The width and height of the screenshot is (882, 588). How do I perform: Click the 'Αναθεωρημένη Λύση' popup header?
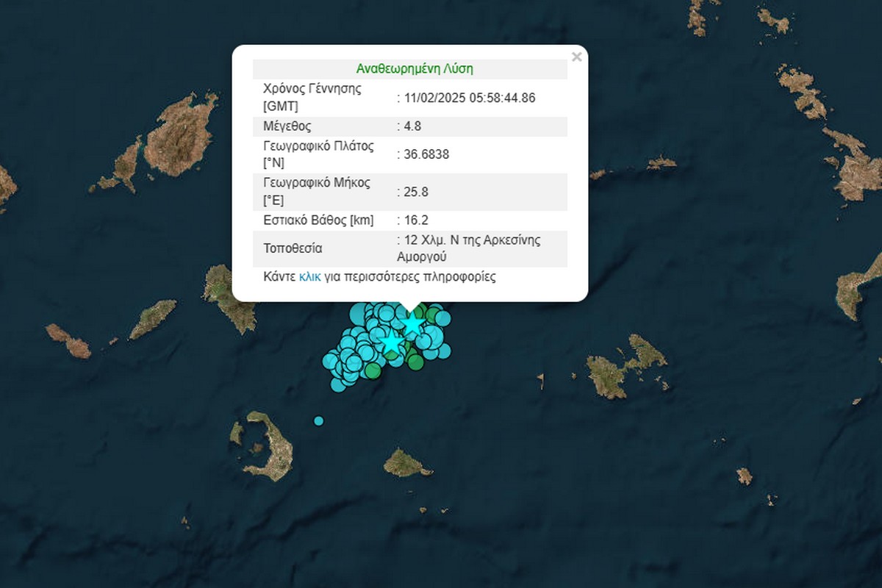tap(414, 69)
